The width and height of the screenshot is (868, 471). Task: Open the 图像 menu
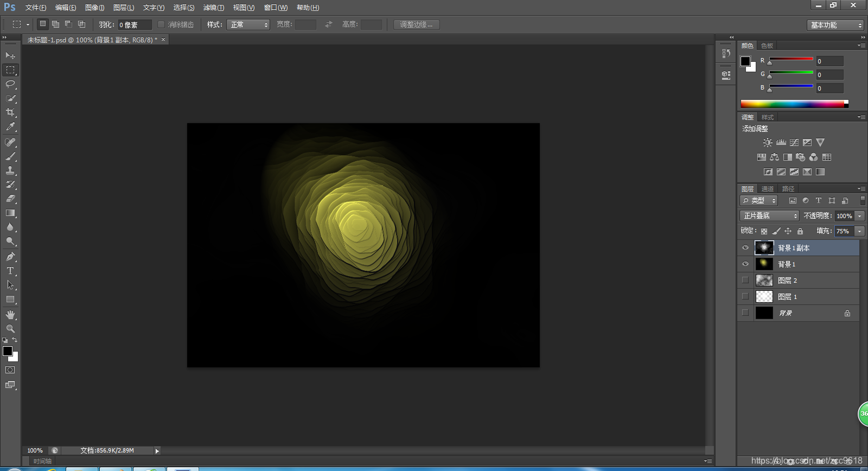coord(95,8)
